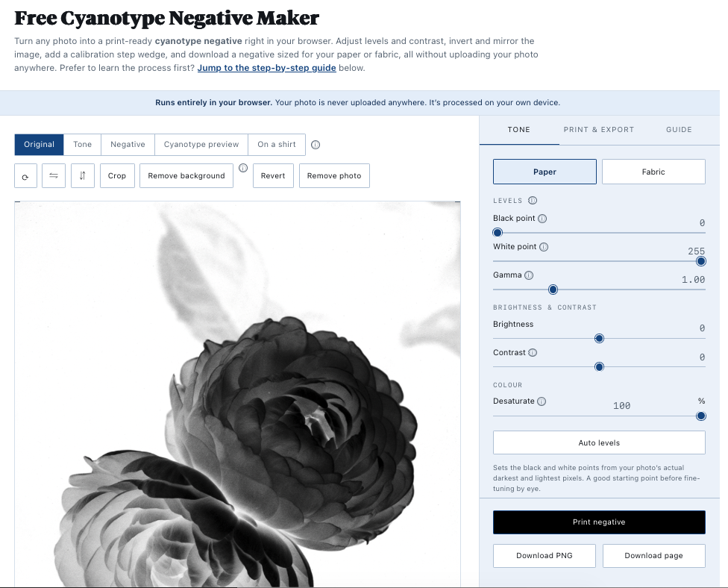Click the Desaturate value 100
Viewport: 728px width, 588px height.
click(621, 406)
